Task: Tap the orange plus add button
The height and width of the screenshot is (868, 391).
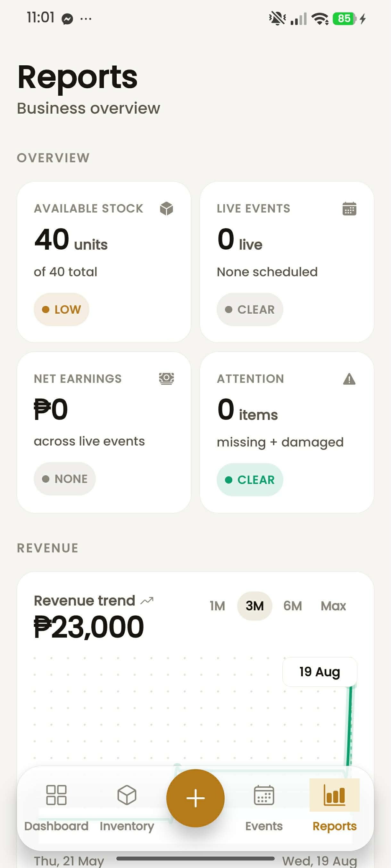Action: (x=195, y=798)
